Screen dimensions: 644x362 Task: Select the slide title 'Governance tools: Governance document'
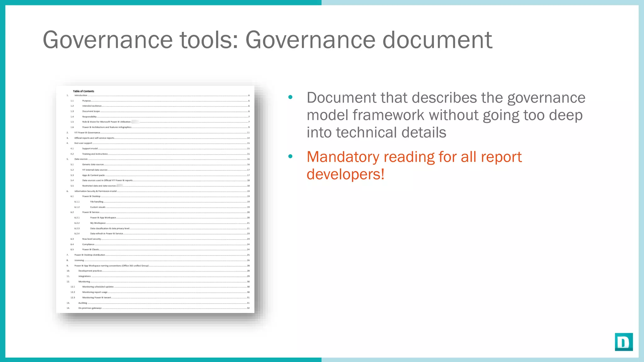tap(267, 40)
